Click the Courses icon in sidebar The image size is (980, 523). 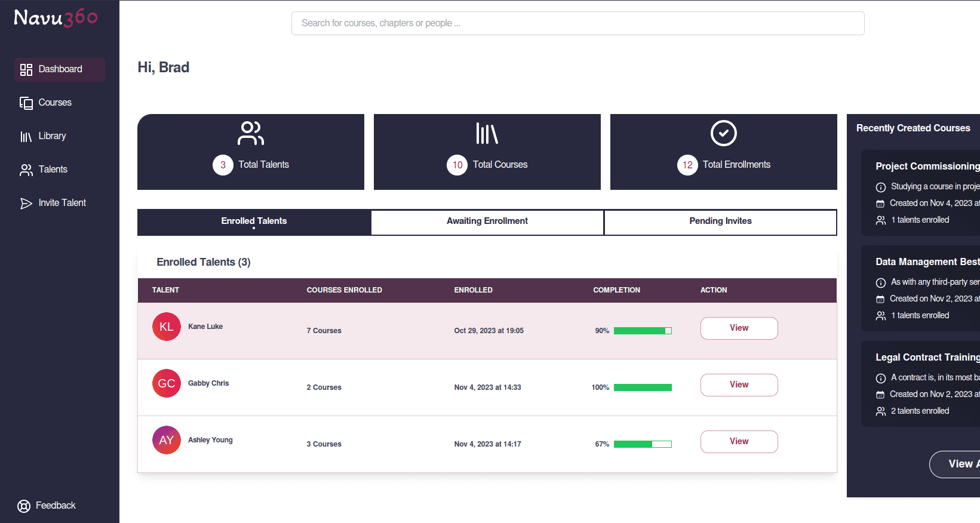[26, 103]
